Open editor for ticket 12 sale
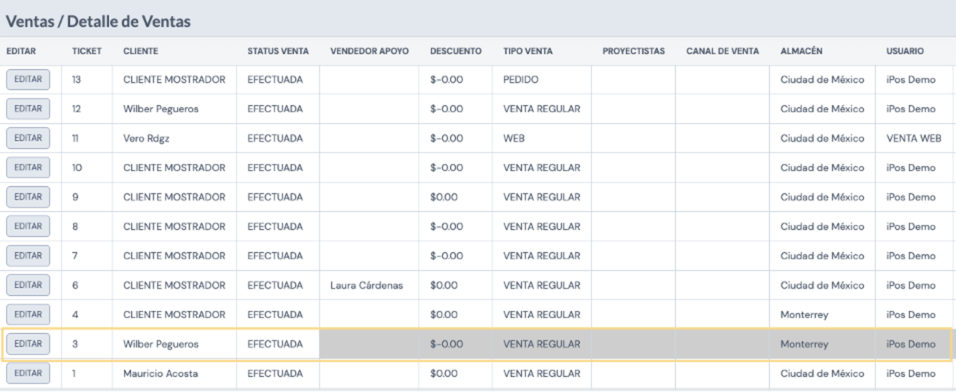956x392 pixels. click(28, 109)
